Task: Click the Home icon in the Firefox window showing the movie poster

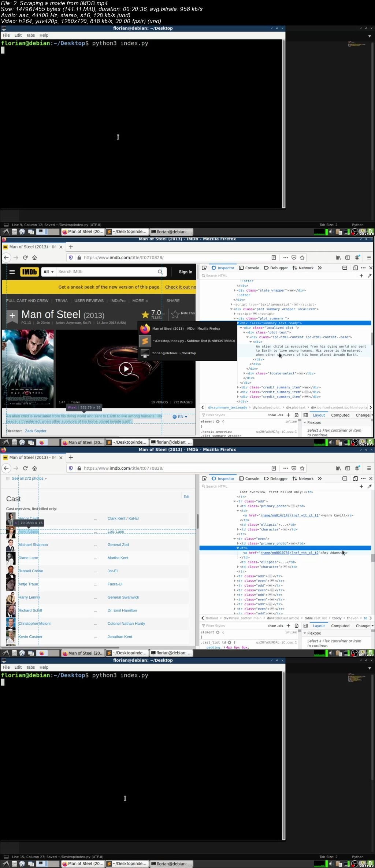Action: 35,258
